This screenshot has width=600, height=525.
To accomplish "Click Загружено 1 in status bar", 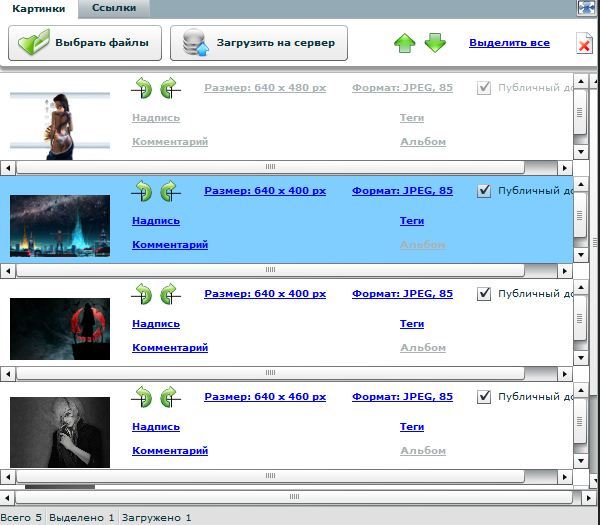I will 157,518.
